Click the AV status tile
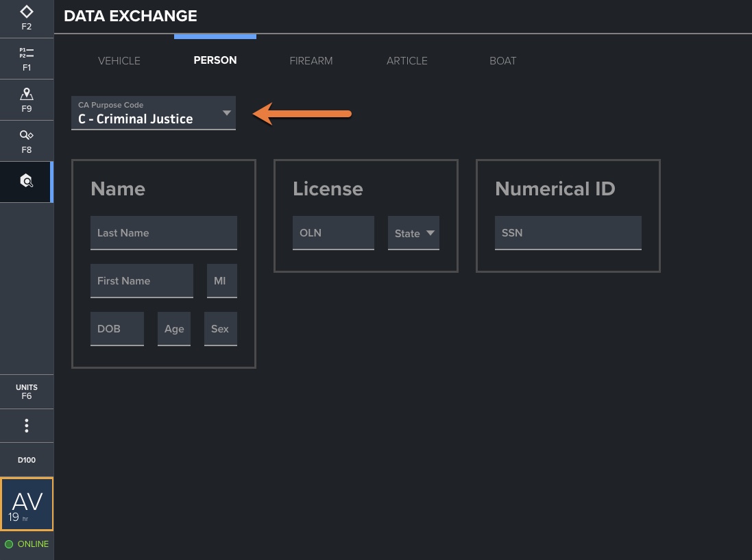 click(x=27, y=504)
